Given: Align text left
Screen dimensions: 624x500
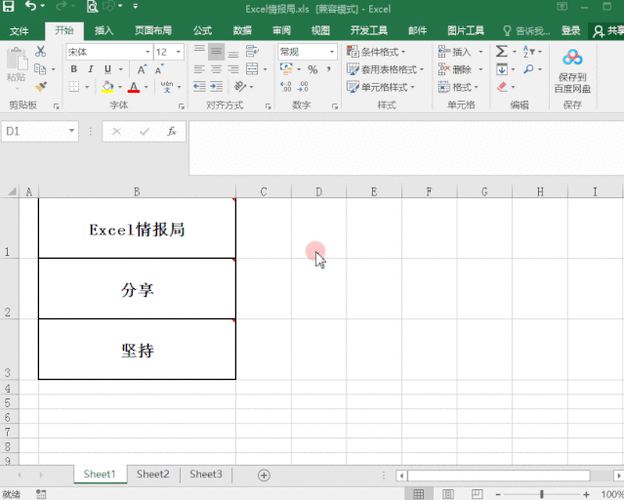Looking at the screenshot, I should click(199, 69).
